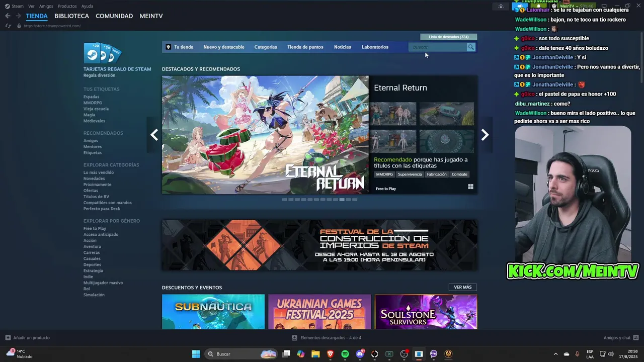This screenshot has width=644, height=362.
Task: Open the Productos menu
Action: click(67, 6)
